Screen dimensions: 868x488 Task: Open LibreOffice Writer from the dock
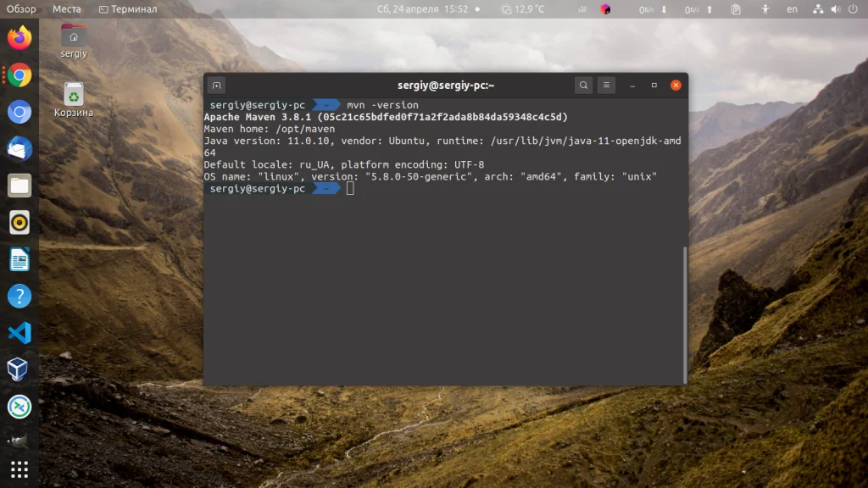(19, 259)
